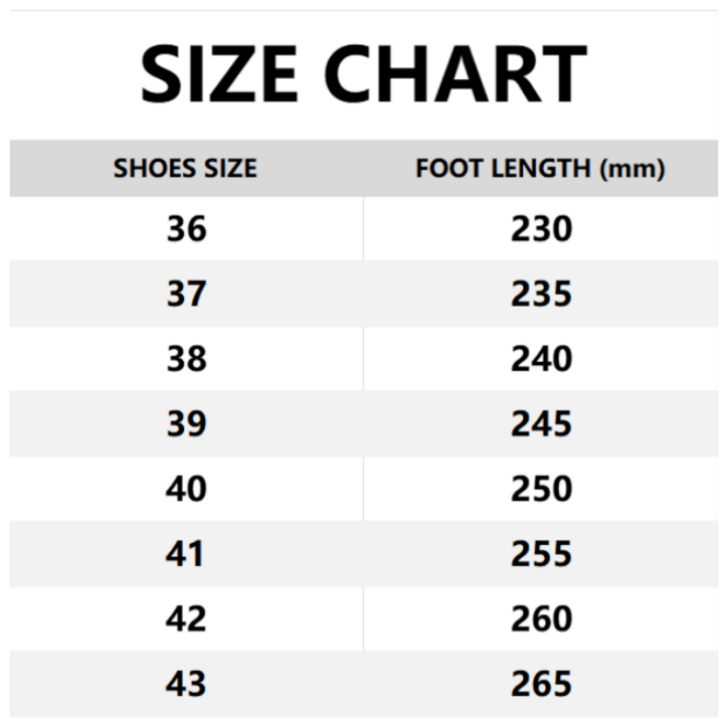The image size is (728, 728).
Task: Click shoe size 40 cell
Action: coord(186,489)
